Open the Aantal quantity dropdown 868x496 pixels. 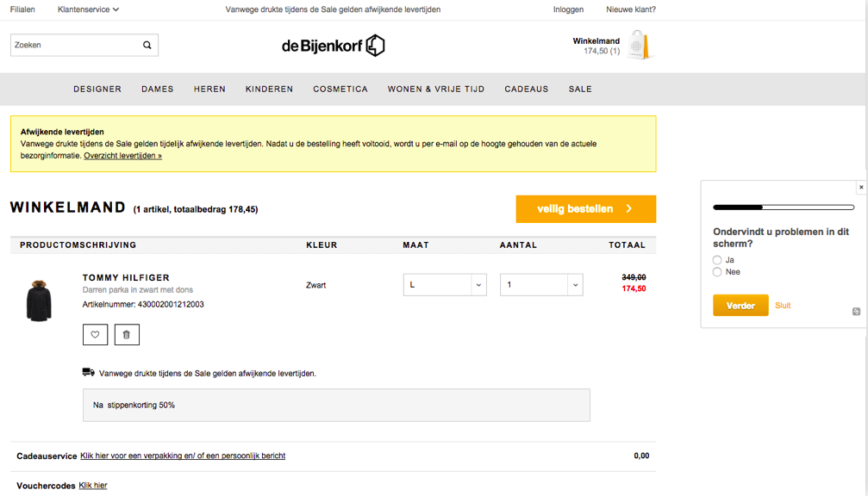click(x=541, y=285)
